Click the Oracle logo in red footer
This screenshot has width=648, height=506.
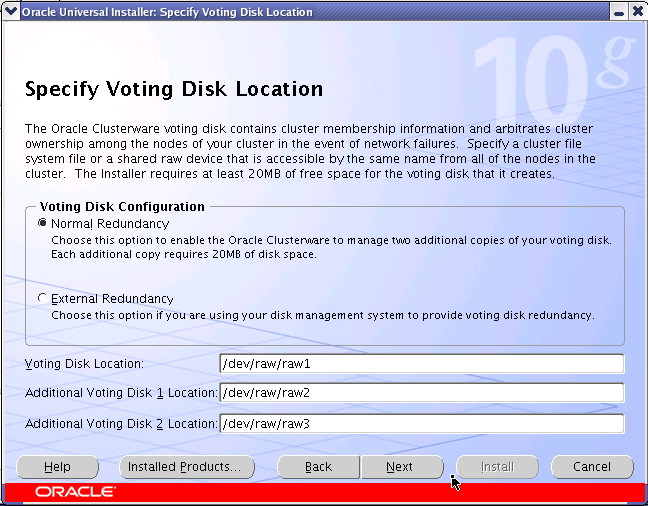coord(75,492)
